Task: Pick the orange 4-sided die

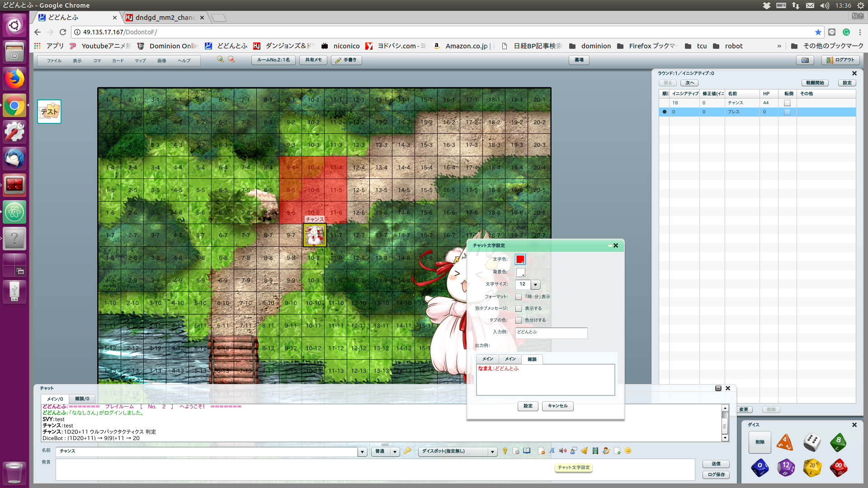Action: point(785,442)
